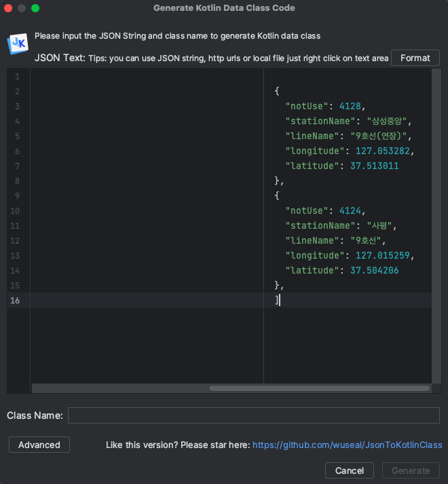Click the closing bracket on line 16

277,300
